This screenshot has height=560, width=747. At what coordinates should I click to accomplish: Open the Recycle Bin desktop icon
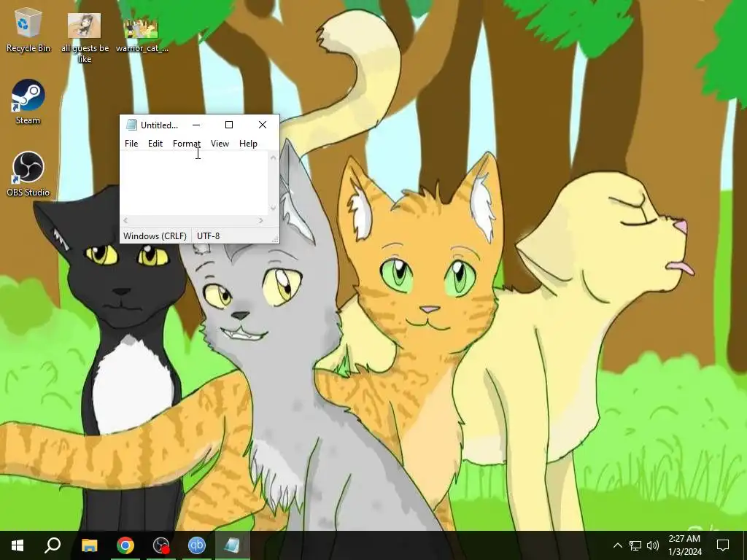pyautogui.click(x=28, y=30)
